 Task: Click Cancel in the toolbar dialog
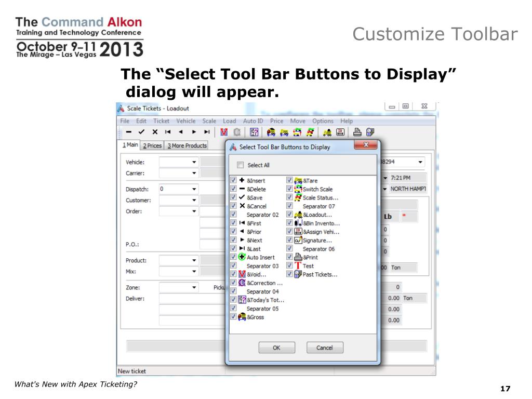pyautogui.click(x=325, y=348)
